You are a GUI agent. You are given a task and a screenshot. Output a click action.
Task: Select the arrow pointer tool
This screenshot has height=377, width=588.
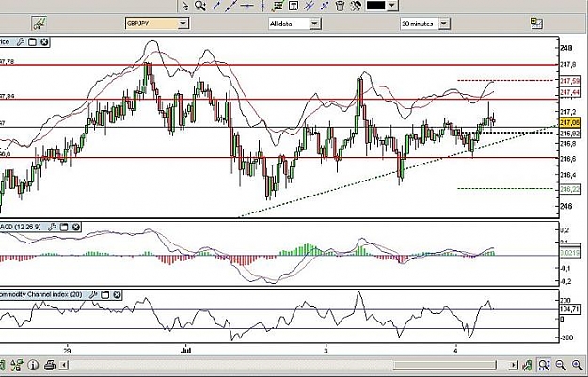185,6
